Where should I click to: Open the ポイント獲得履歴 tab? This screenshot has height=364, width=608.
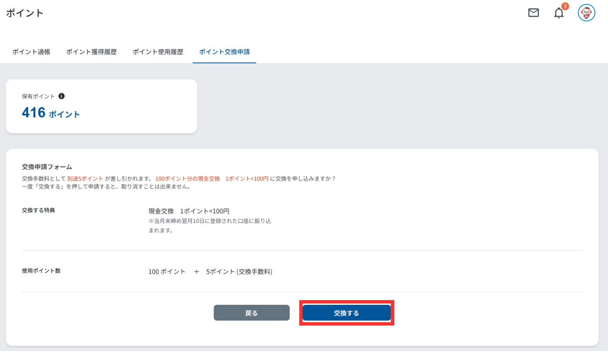(x=91, y=52)
